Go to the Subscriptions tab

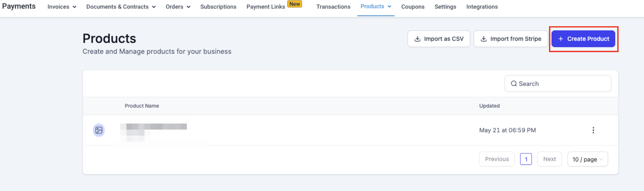pos(218,7)
